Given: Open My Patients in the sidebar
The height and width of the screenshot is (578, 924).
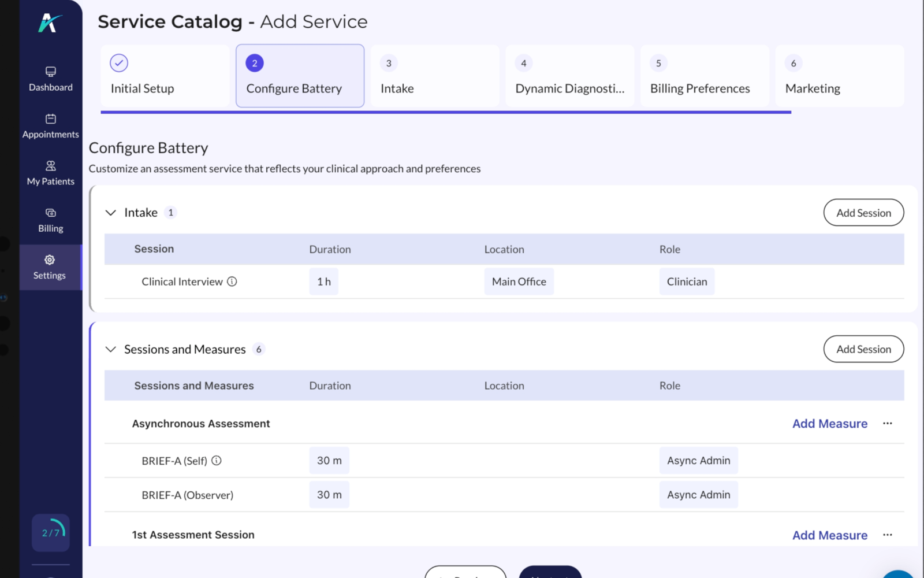Looking at the screenshot, I should click(x=51, y=173).
